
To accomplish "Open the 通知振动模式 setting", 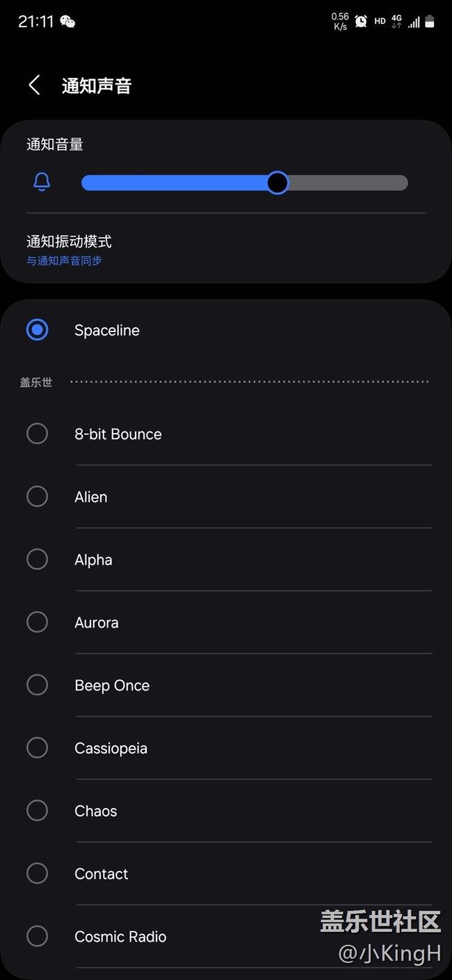I will click(x=69, y=242).
